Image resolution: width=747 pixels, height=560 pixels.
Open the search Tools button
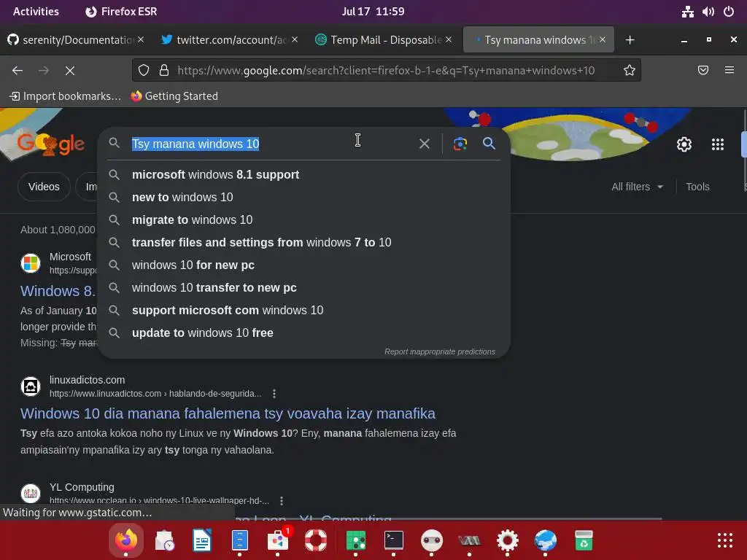(697, 187)
